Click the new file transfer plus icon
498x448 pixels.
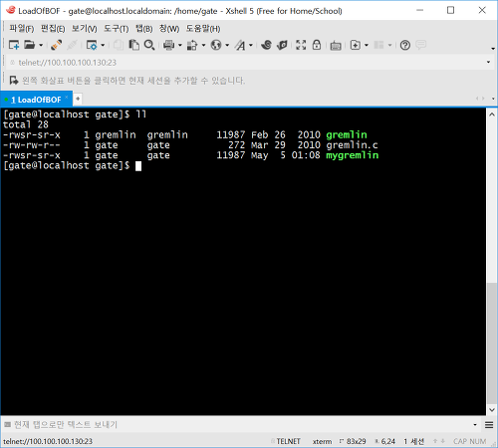[x=356, y=45]
